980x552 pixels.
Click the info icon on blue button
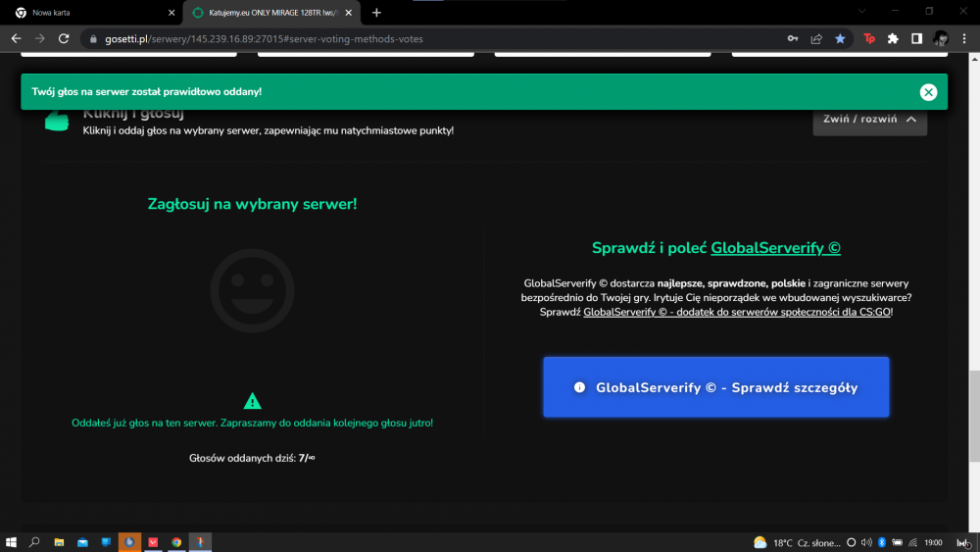tap(579, 387)
